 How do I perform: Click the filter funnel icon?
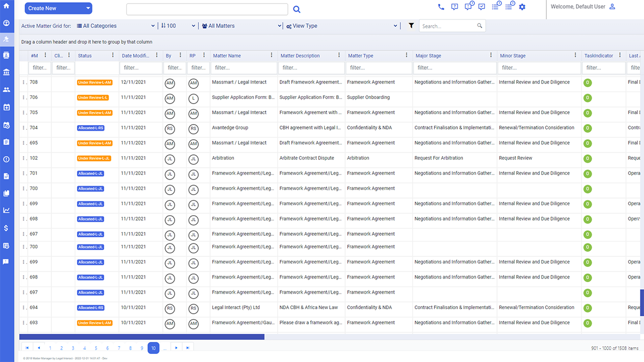tap(411, 26)
